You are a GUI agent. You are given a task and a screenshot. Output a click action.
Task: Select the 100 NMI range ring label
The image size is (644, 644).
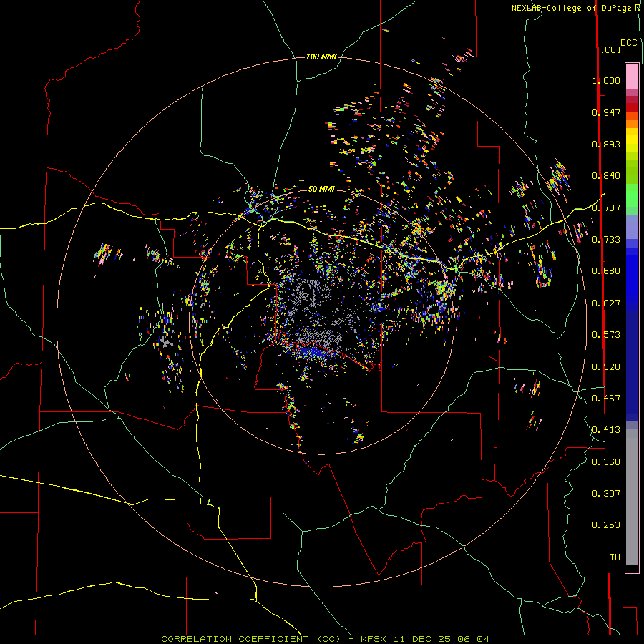pyautogui.click(x=321, y=57)
